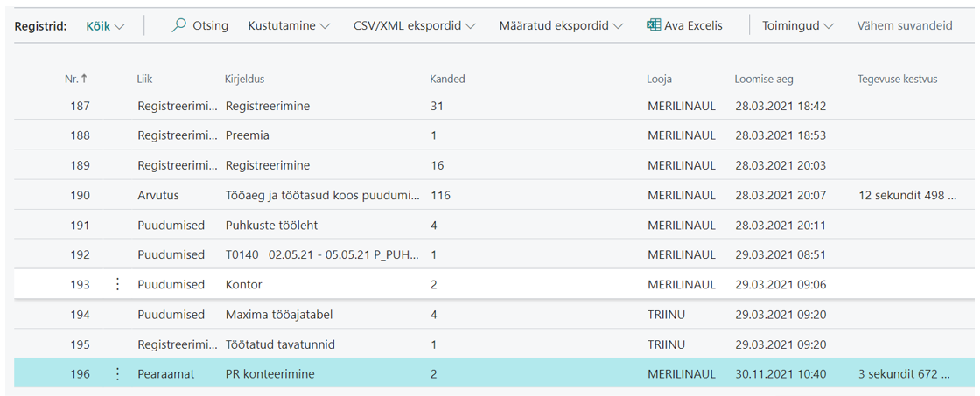The width and height of the screenshot is (980, 396).
Task: Open the Kustutamine dropdown menu
Action: coord(289,26)
